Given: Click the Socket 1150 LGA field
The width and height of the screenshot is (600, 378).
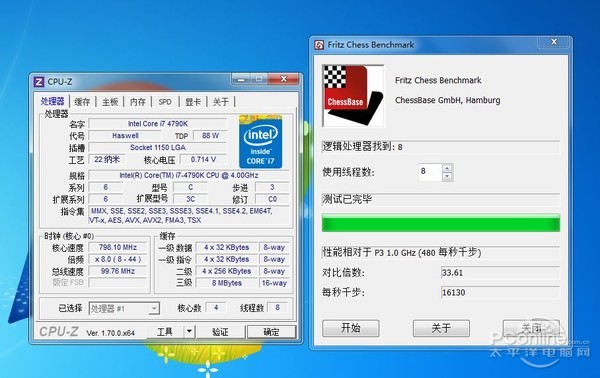Looking at the screenshot, I should (158, 148).
